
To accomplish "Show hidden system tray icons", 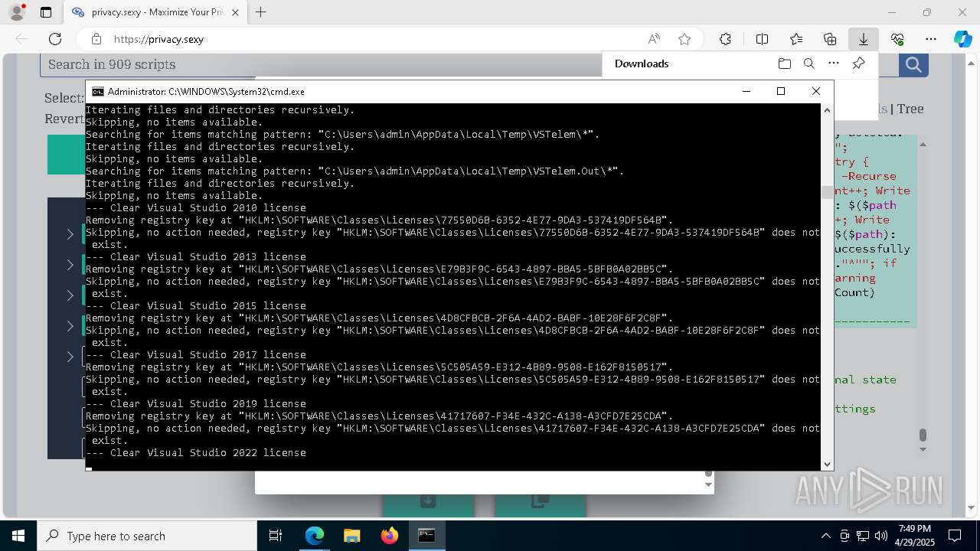I will pyautogui.click(x=825, y=536).
